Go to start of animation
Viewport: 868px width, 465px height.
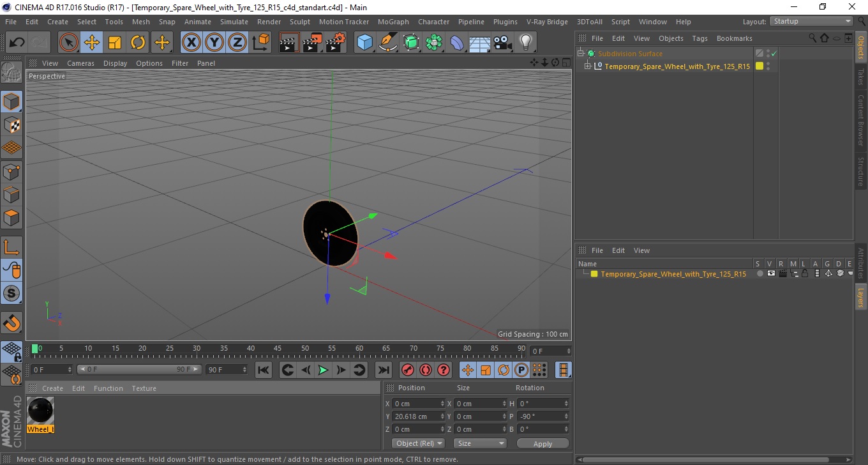click(263, 370)
